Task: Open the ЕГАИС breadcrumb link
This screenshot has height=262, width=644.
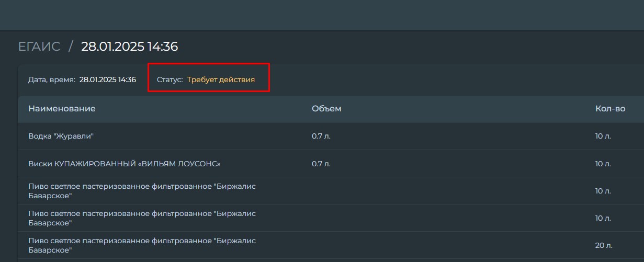Action: click(39, 47)
